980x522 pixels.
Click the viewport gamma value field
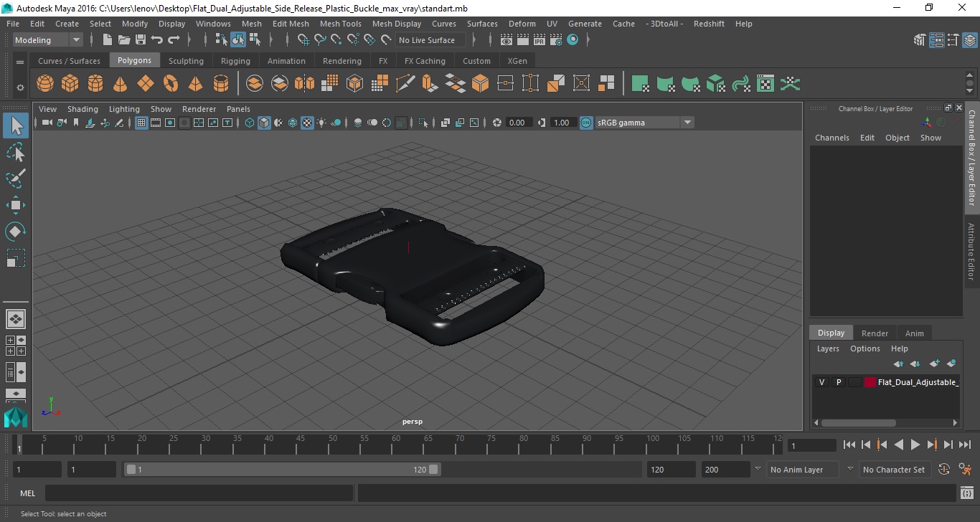tap(562, 123)
